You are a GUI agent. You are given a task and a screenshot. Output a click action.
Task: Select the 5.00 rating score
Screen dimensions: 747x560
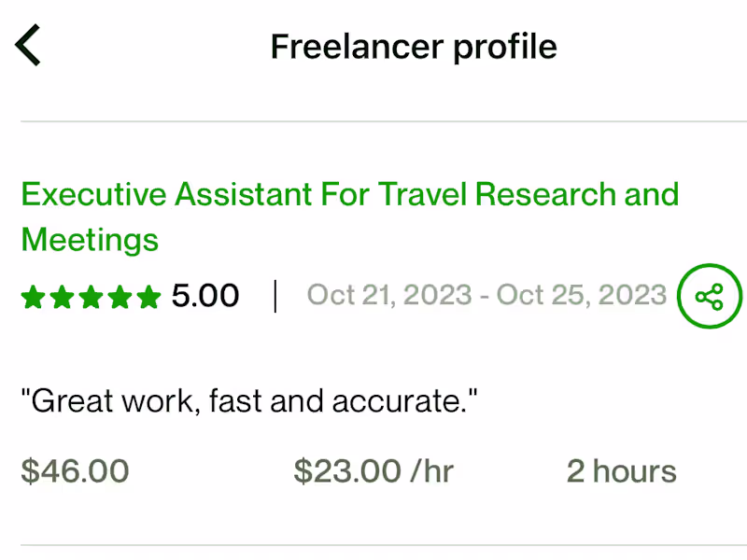(x=205, y=297)
